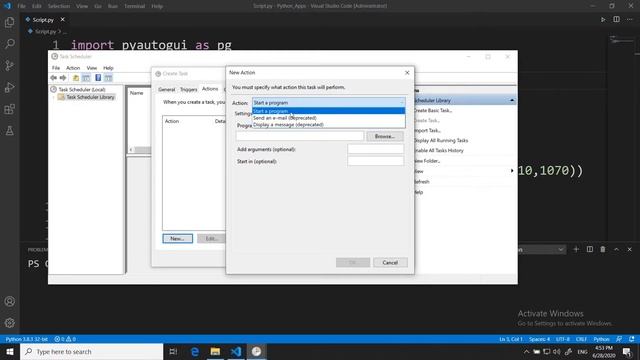
Task: Maximize terminal panel chevron icon
Action: tap(616, 249)
